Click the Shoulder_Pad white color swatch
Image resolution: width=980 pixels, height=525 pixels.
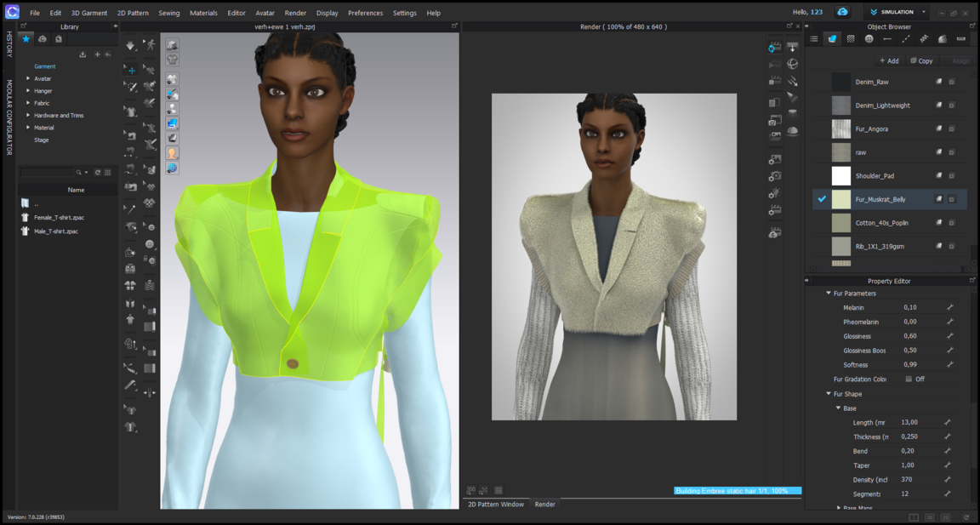(x=840, y=176)
